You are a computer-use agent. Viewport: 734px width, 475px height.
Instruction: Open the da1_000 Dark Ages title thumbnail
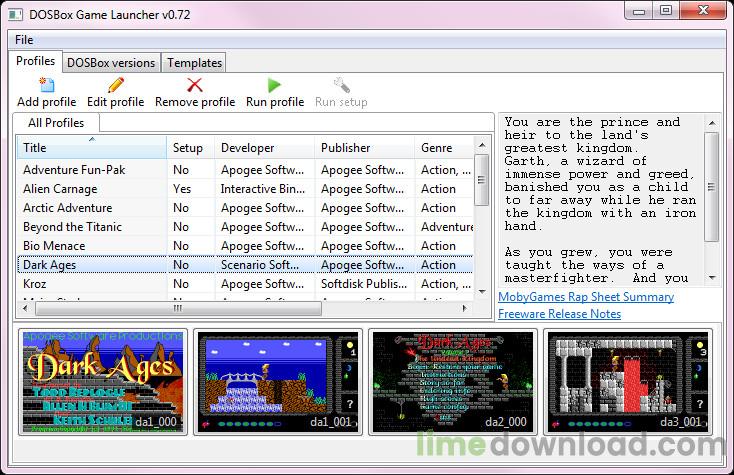103,382
